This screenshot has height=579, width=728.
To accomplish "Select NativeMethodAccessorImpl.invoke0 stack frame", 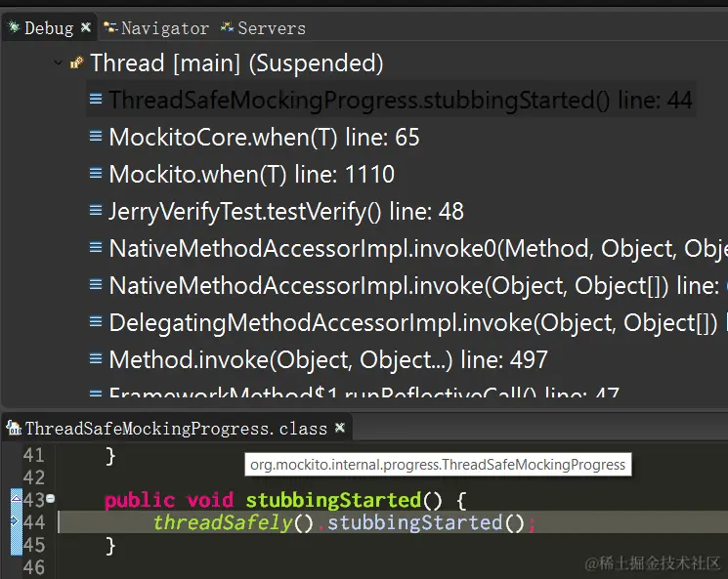I will (x=418, y=248).
